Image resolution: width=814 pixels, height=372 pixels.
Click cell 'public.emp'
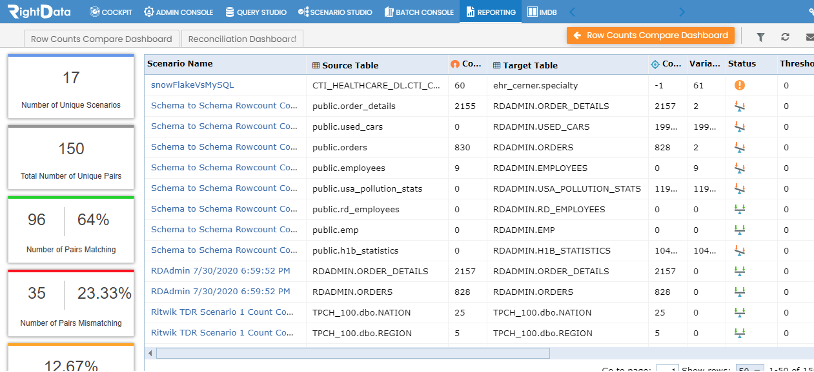click(x=335, y=230)
